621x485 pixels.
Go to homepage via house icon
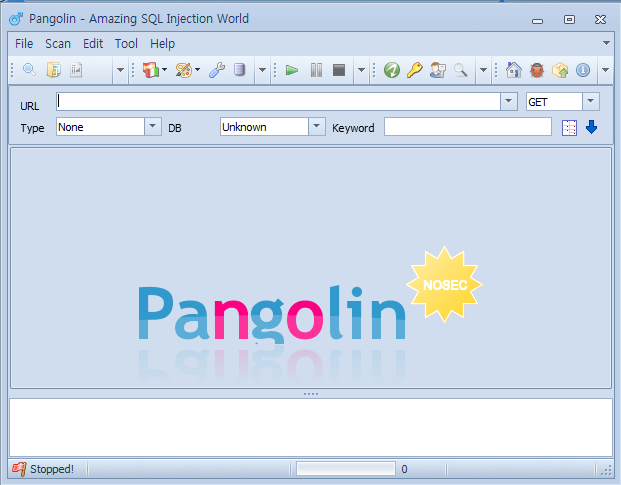(x=514, y=70)
